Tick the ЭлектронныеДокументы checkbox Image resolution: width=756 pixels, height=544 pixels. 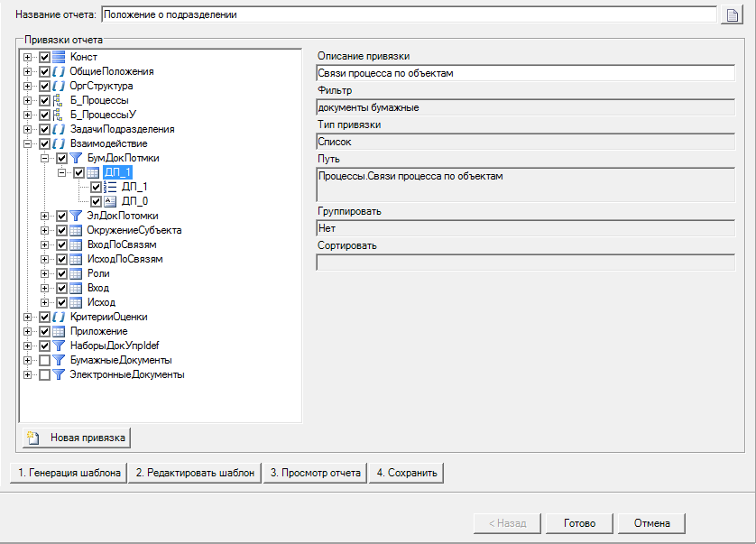(x=44, y=374)
